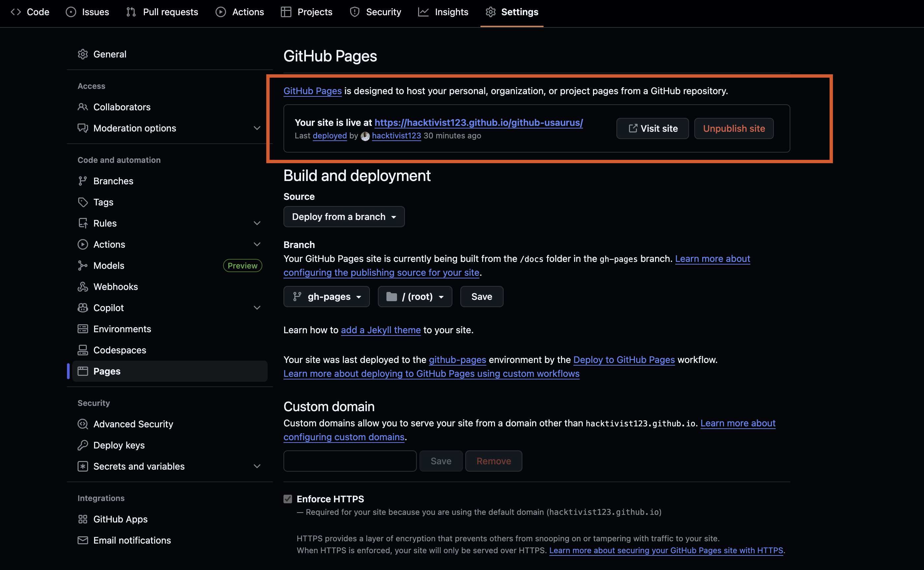Screen dimensions: 924x570
Task: Click the Code tab brackets icon
Action: (x=16, y=12)
